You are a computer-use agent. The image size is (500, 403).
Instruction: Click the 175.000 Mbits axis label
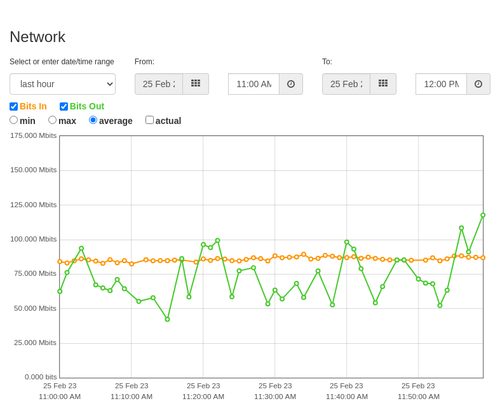[33, 135]
